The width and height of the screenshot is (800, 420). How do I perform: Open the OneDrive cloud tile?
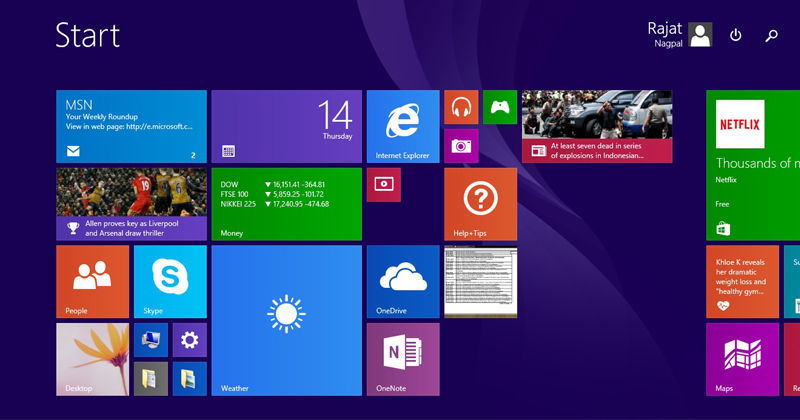pos(403,281)
